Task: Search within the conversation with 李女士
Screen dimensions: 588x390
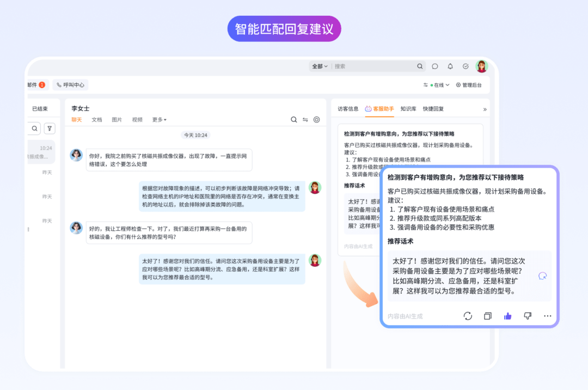Action: [294, 120]
